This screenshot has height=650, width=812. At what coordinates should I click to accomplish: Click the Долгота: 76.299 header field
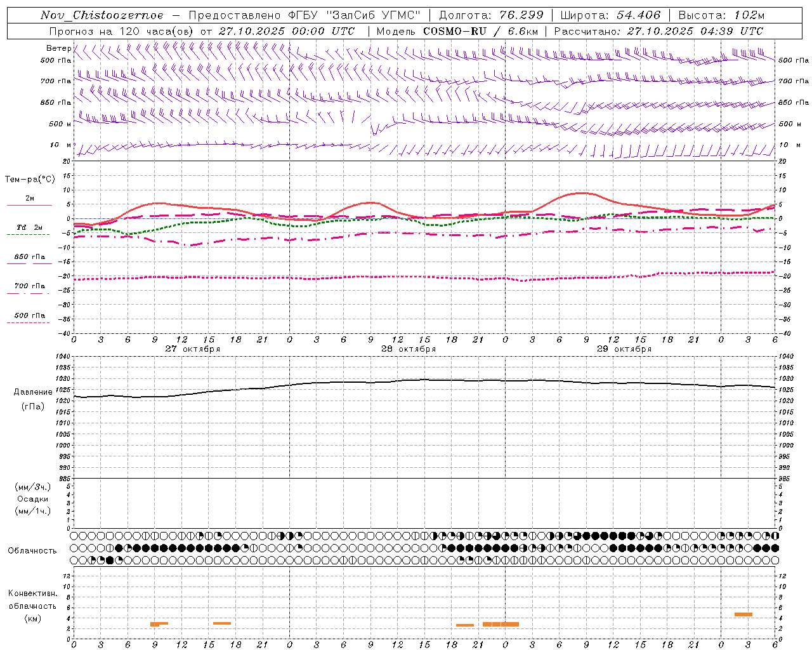491,15
